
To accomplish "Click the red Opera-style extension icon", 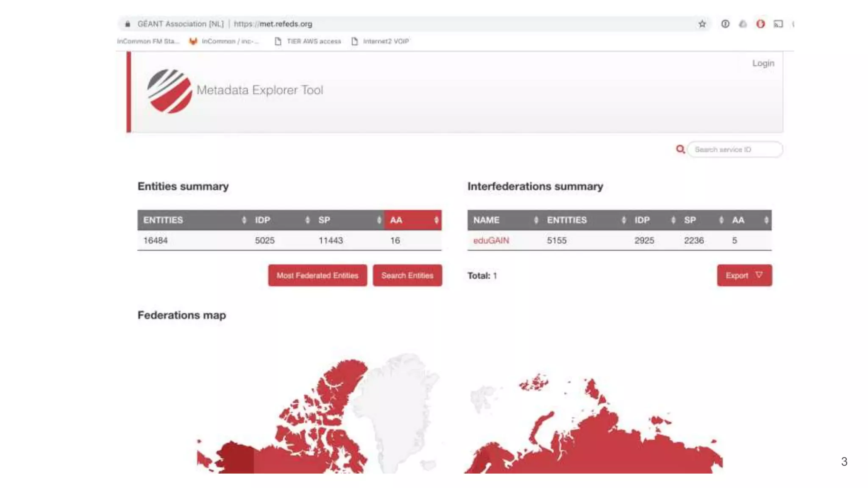I will pos(760,24).
